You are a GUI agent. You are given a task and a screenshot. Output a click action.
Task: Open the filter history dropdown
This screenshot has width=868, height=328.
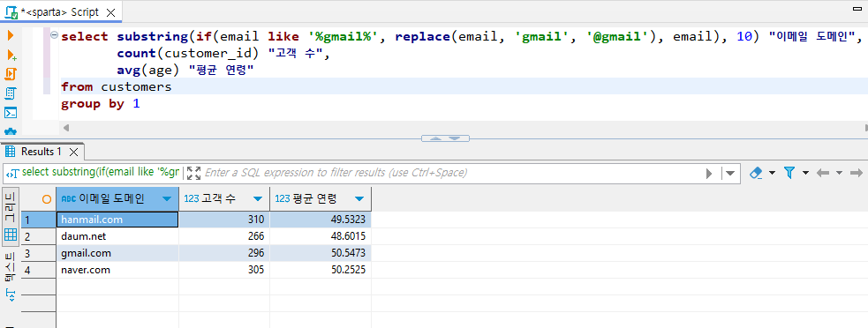tap(729, 173)
